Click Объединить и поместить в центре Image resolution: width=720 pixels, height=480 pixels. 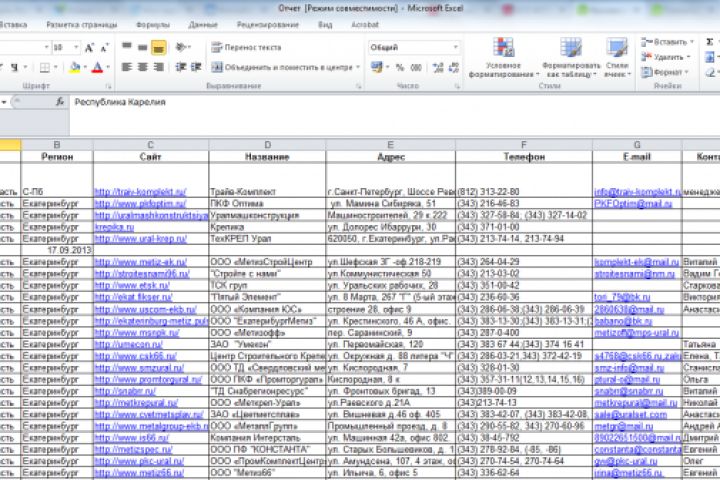tap(282, 68)
